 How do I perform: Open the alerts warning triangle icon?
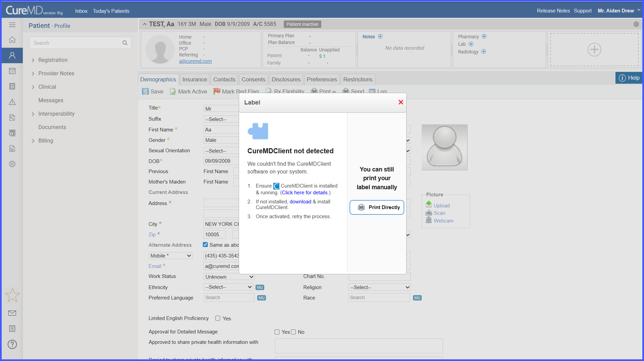click(12, 102)
